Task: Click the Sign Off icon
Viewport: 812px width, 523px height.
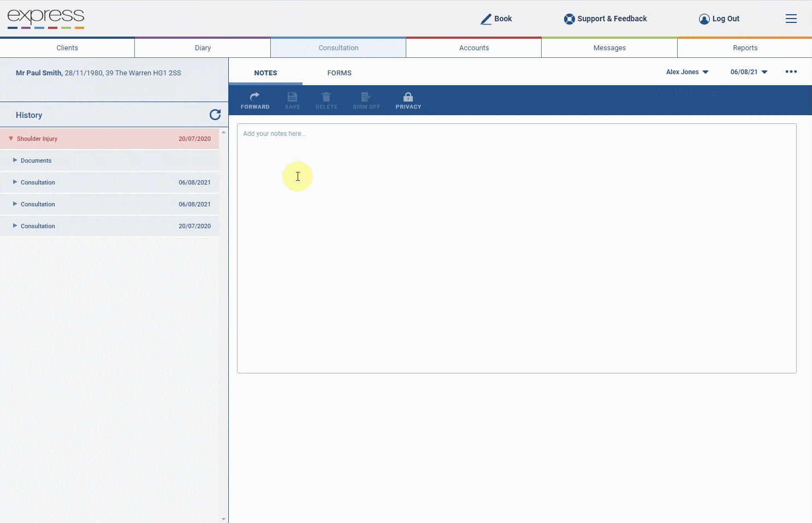Action: point(366,97)
